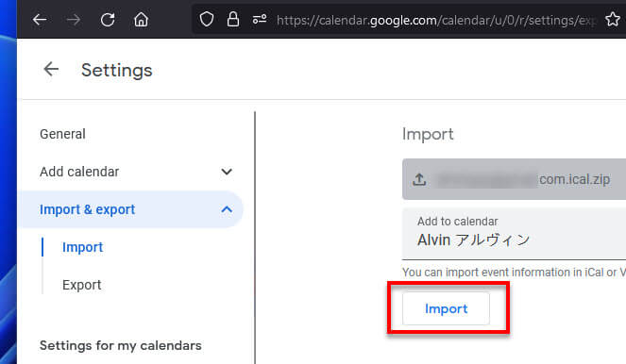Click the browser forward arrow
Image resolution: width=626 pixels, height=364 pixels.
[74, 19]
